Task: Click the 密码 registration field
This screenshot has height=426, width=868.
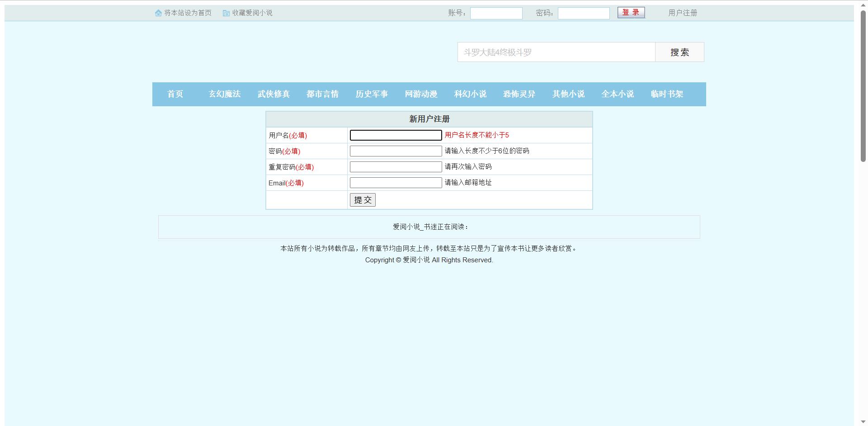Action: (x=396, y=151)
